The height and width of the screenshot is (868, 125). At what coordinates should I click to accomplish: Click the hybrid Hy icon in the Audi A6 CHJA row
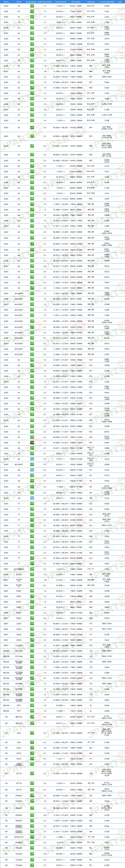32,459
